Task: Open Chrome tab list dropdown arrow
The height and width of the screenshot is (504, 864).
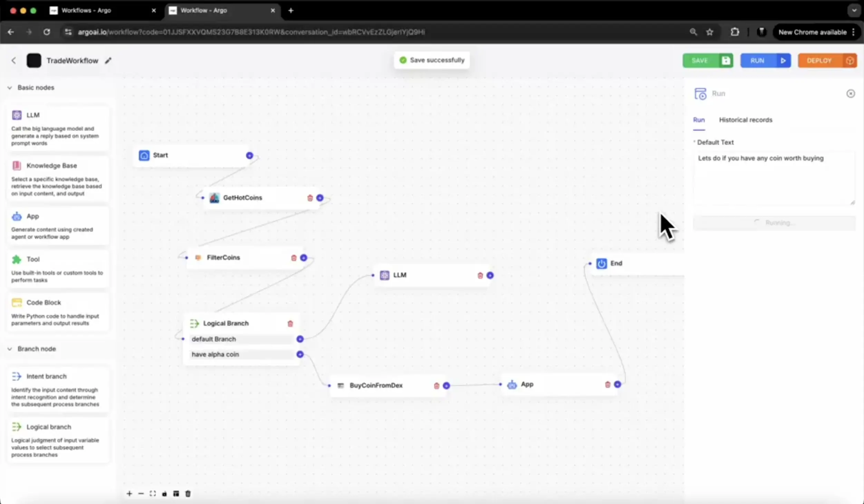Action: [x=854, y=10]
